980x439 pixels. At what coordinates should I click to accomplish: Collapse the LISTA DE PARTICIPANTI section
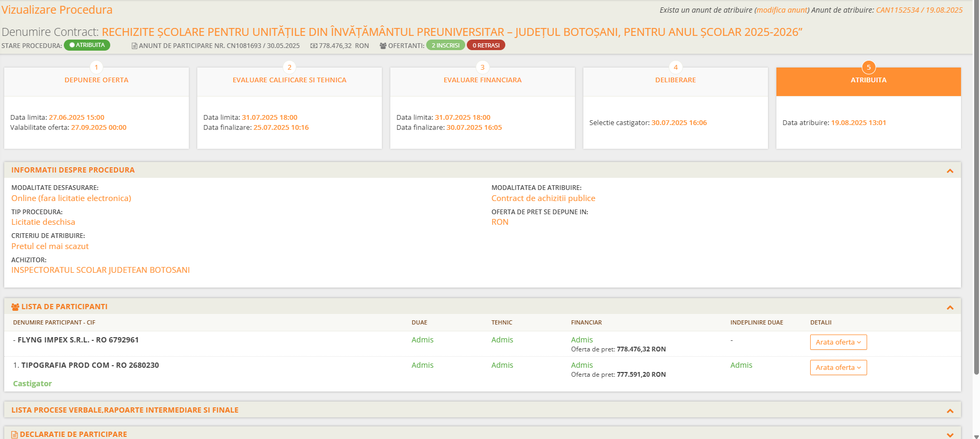(x=950, y=308)
